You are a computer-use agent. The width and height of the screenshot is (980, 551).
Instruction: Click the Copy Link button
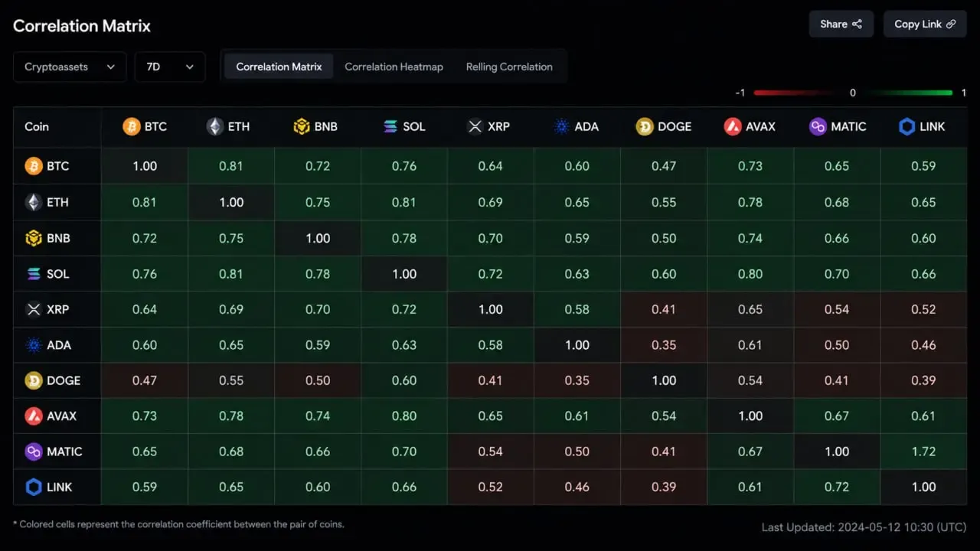pyautogui.click(x=925, y=24)
